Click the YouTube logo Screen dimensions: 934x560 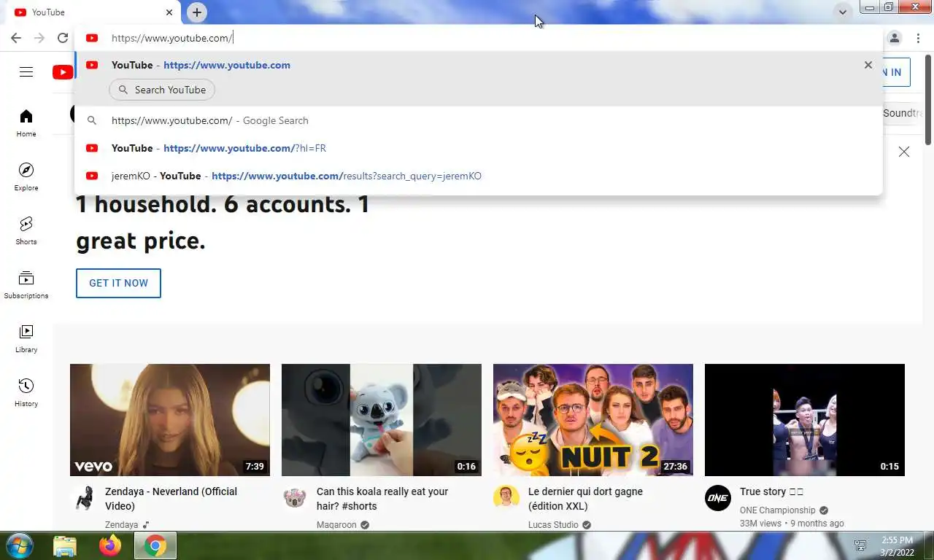[63, 71]
